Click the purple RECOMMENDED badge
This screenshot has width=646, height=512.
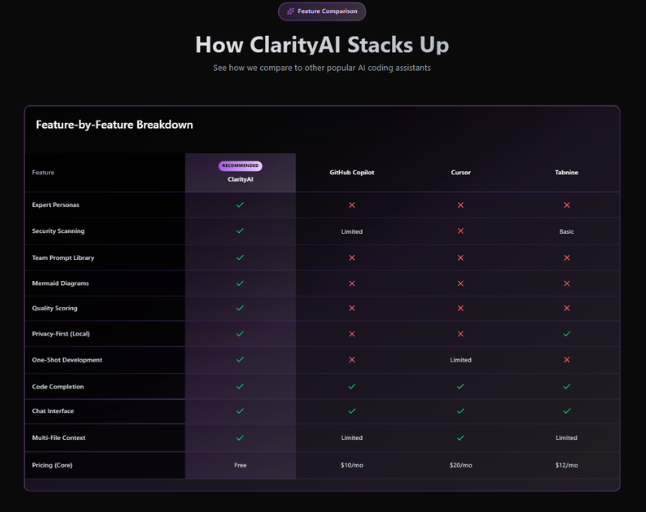pos(240,166)
